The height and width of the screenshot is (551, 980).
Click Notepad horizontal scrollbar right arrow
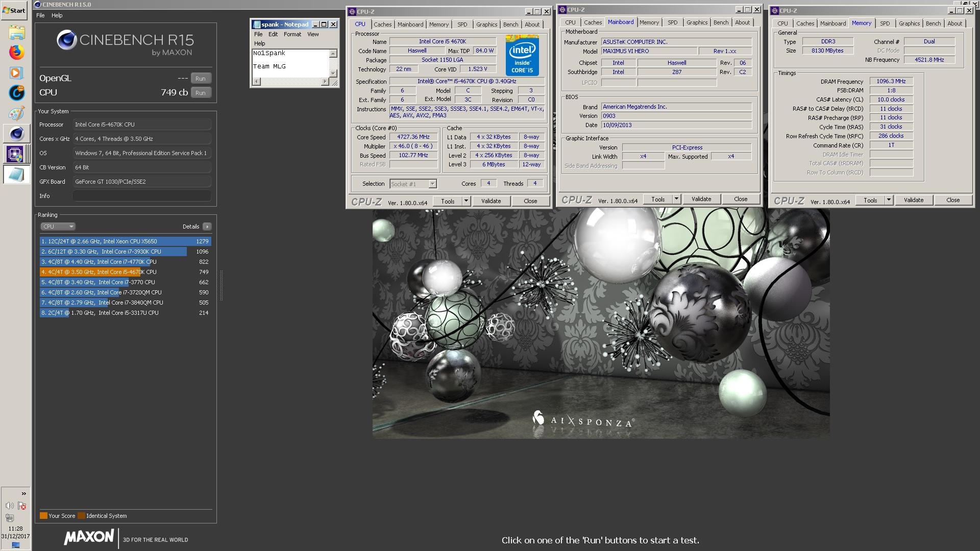[325, 82]
